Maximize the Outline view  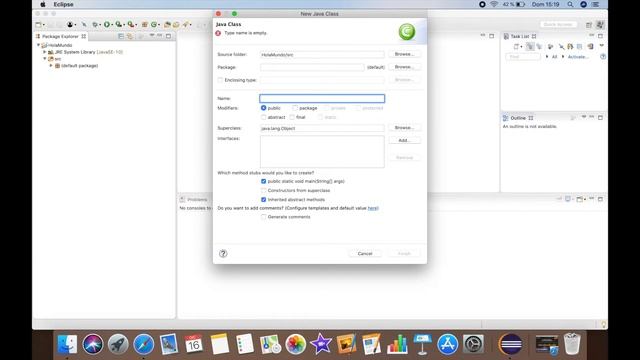(600, 118)
